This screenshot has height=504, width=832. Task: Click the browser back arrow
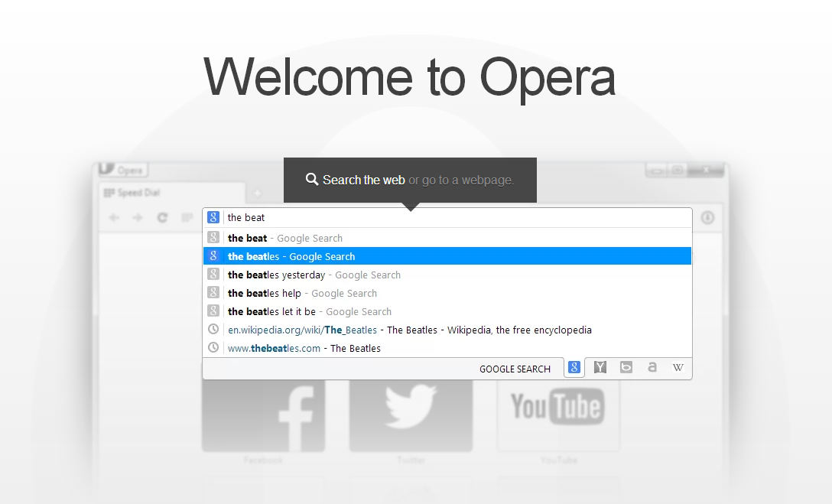point(113,217)
